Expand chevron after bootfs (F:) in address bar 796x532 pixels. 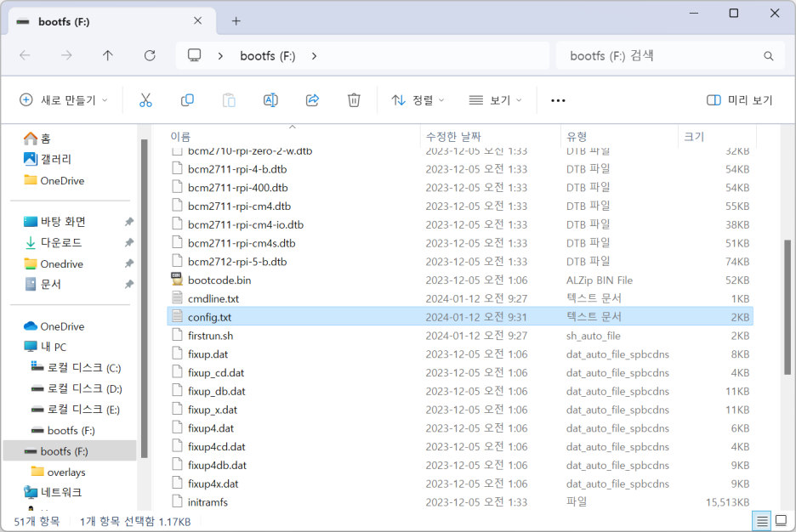pos(315,56)
